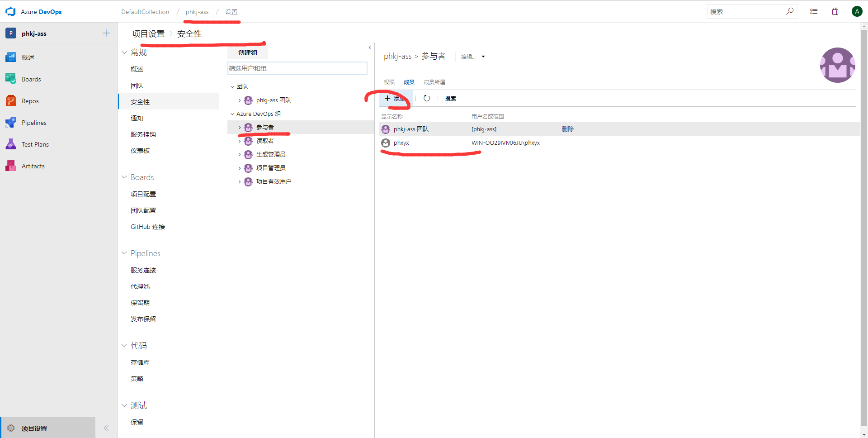
Task: Open Artifacts in the sidebar
Action: (x=33, y=166)
